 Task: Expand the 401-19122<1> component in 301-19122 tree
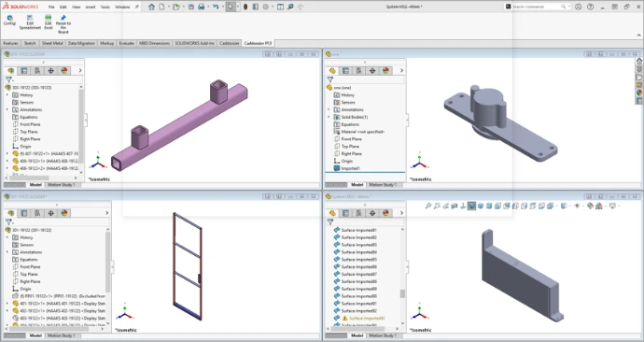click(7, 304)
